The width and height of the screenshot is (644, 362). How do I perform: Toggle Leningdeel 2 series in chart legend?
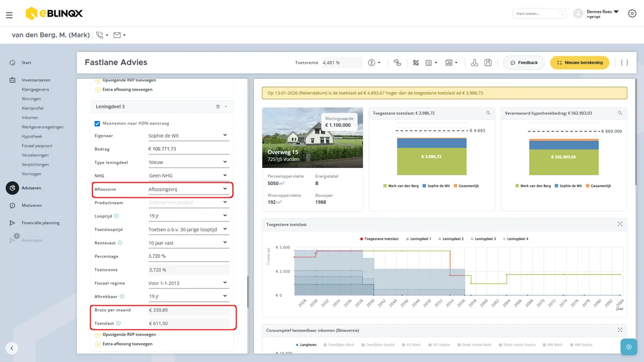click(x=451, y=239)
